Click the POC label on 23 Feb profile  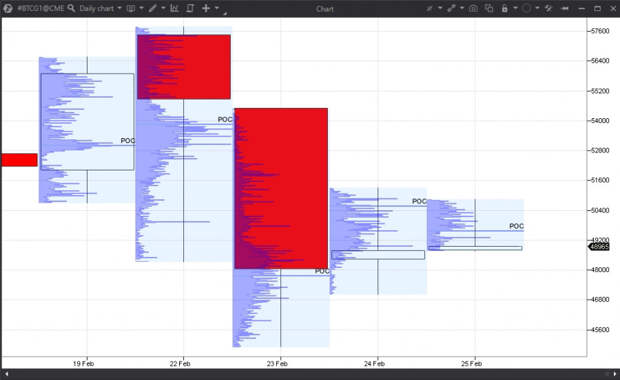pos(322,271)
